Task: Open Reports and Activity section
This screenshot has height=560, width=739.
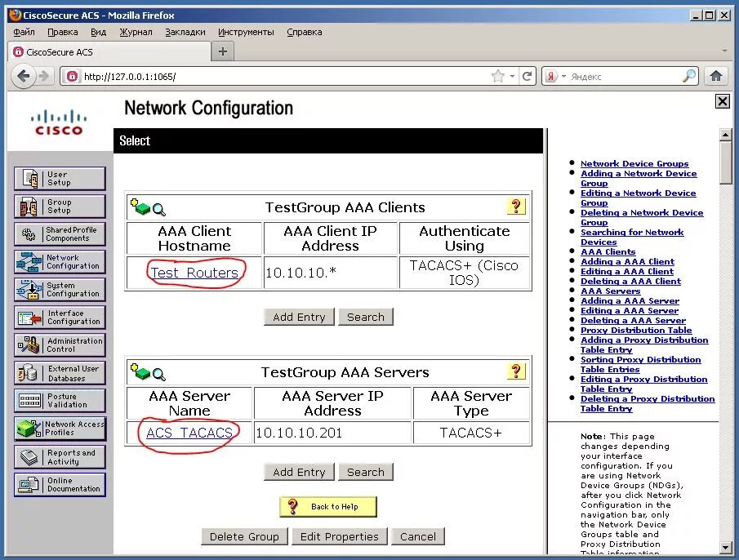Action: click(60, 457)
